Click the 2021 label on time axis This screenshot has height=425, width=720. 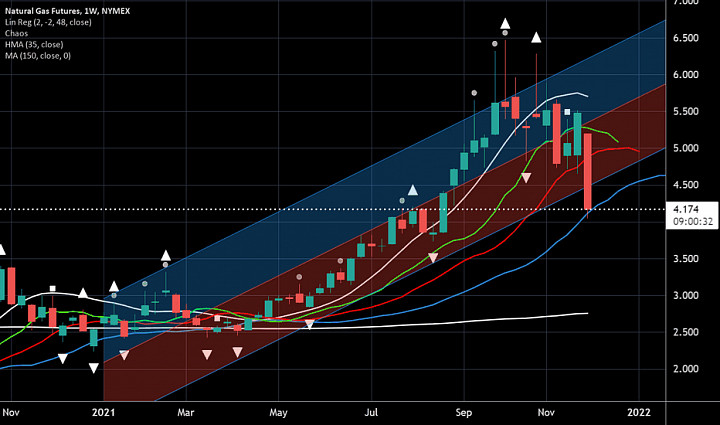click(103, 412)
